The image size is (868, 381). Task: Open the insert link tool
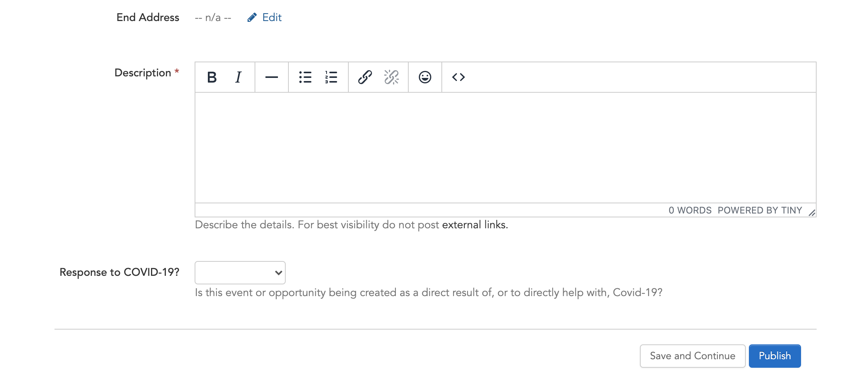click(365, 77)
